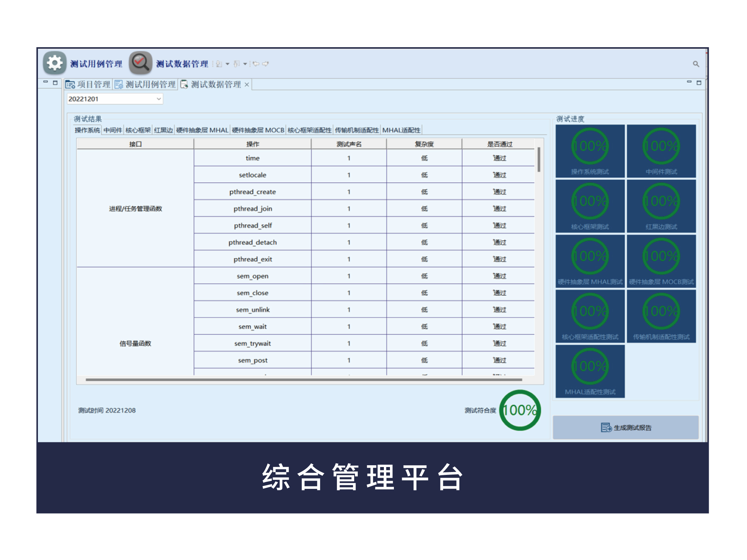Click the second small toolbar icon with arrow
This screenshot has height=560, width=747.
(x=237, y=64)
